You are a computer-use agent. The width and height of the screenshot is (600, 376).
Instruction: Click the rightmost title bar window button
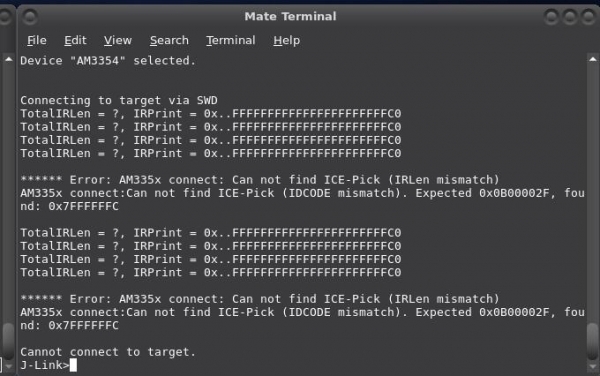point(589,17)
